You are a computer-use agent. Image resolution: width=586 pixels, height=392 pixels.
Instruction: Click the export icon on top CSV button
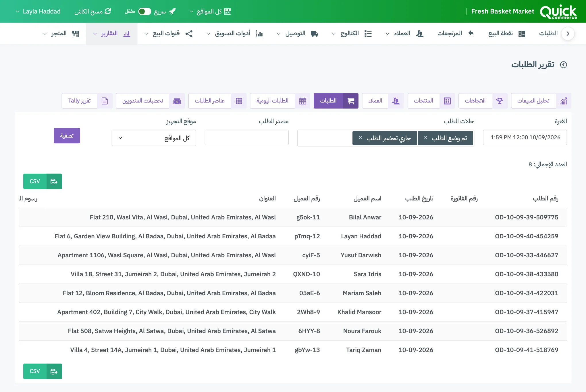pos(54,181)
